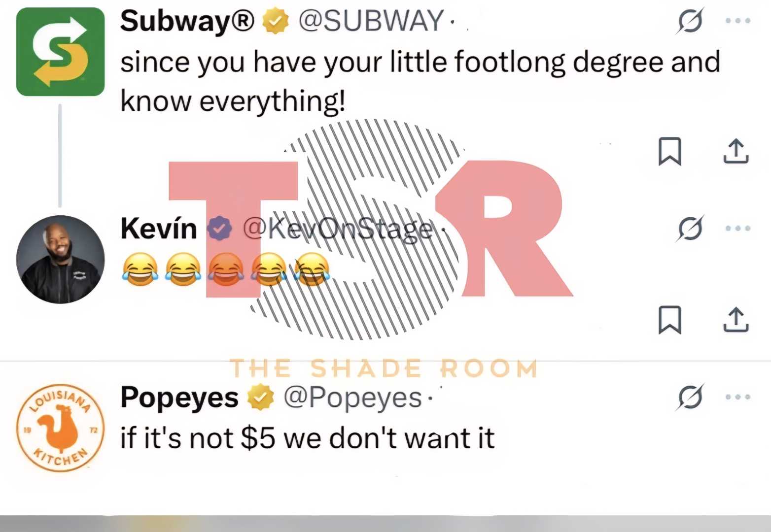The width and height of the screenshot is (771, 532).
Task: Click the Grok icon on Subway's tweet
Action: (690, 21)
